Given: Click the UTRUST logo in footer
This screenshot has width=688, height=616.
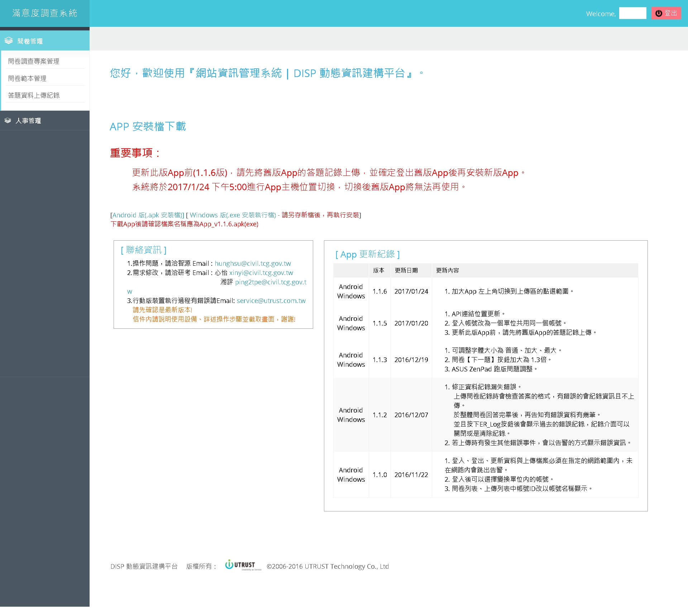Looking at the screenshot, I should coord(243,565).
